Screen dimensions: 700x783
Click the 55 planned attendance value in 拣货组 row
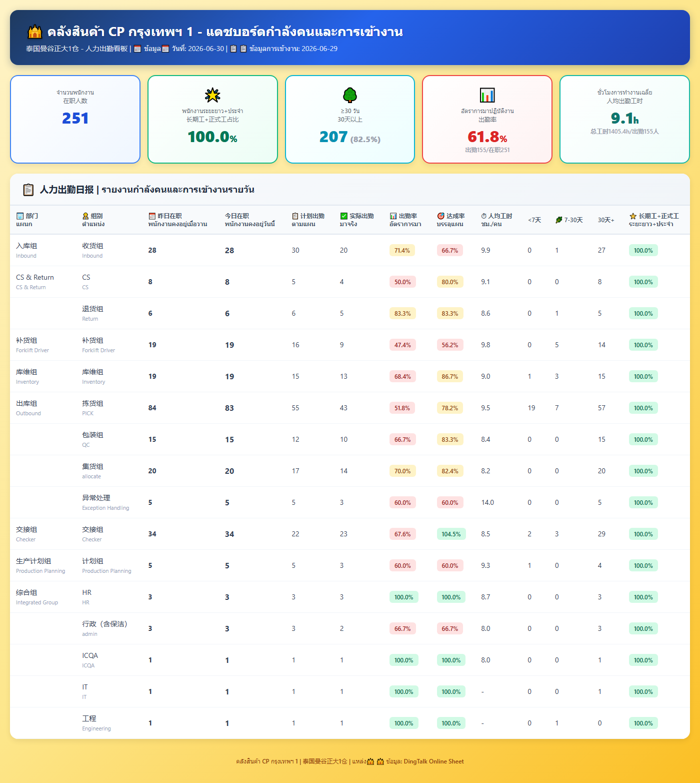[x=295, y=408]
